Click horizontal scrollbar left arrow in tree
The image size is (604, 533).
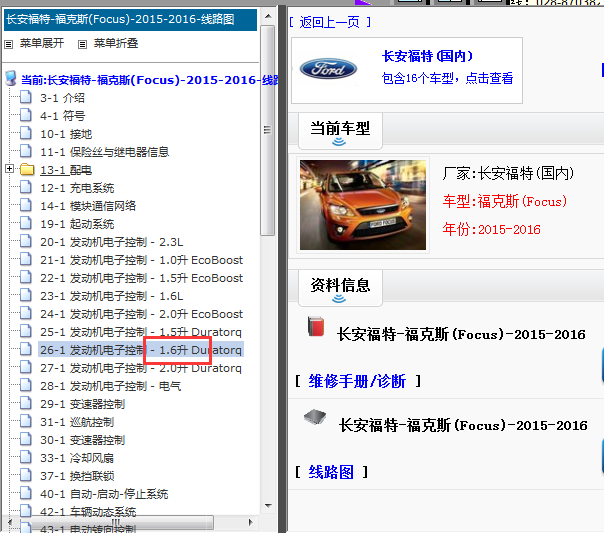10,523
